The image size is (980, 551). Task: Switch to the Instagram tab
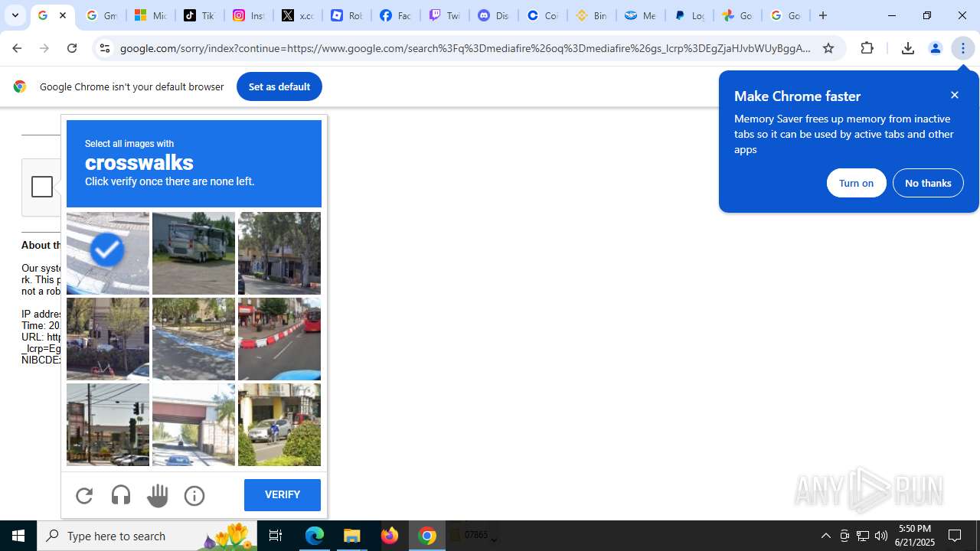(x=248, y=15)
